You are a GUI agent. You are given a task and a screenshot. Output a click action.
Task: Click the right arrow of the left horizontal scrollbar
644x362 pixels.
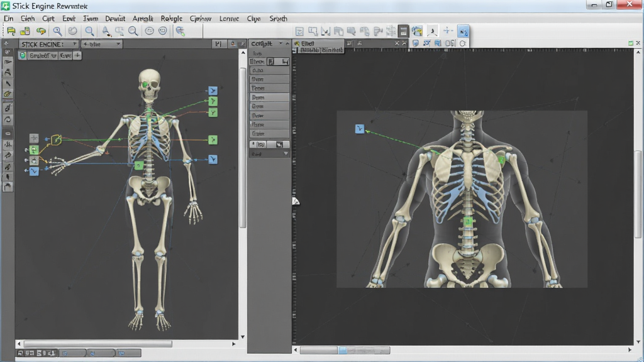234,344
